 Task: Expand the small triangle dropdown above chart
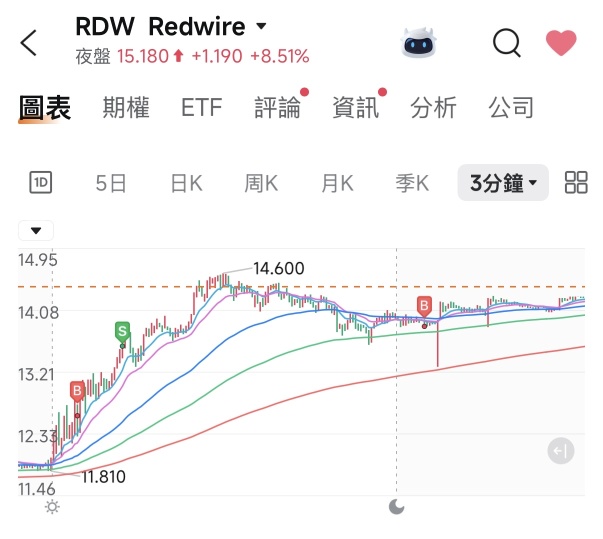click(36, 231)
